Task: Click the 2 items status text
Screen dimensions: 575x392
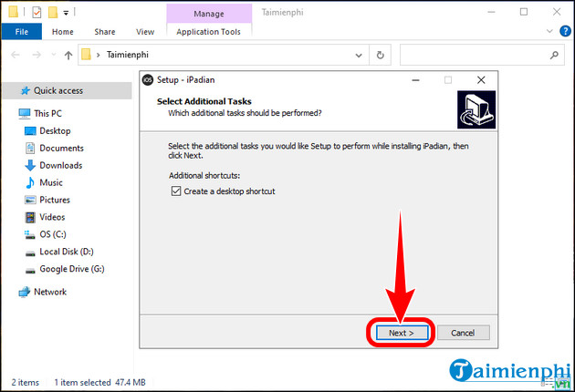Action: (25, 383)
